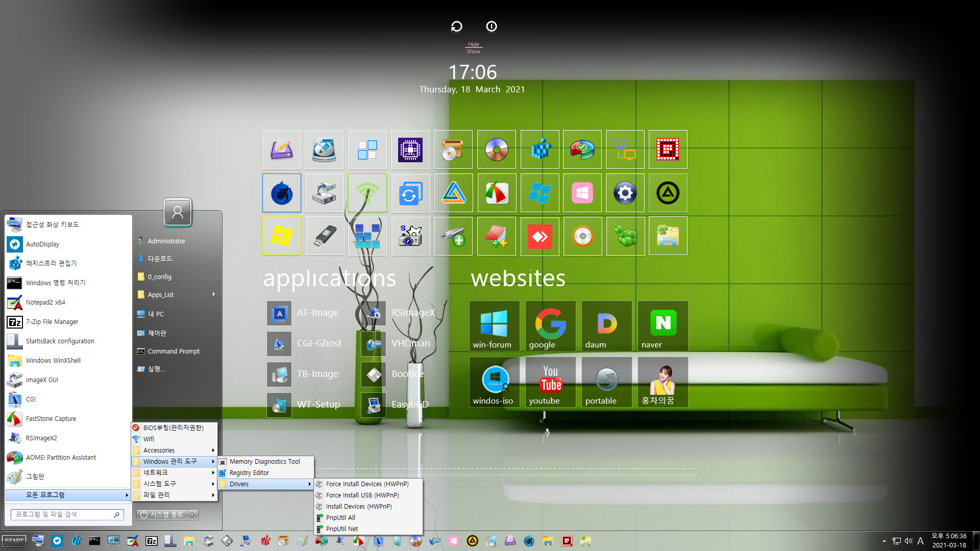Click the yellow Windows flag tile

pyautogui.click(x=282, y=236)
